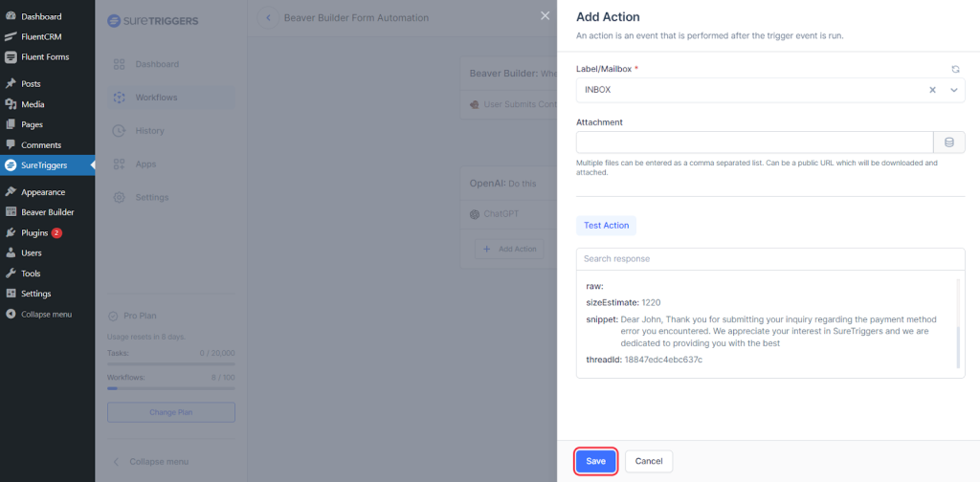Viewport: 980px width, 482px height.
Task: Type in the Search response field
Action: click(769, 259)
